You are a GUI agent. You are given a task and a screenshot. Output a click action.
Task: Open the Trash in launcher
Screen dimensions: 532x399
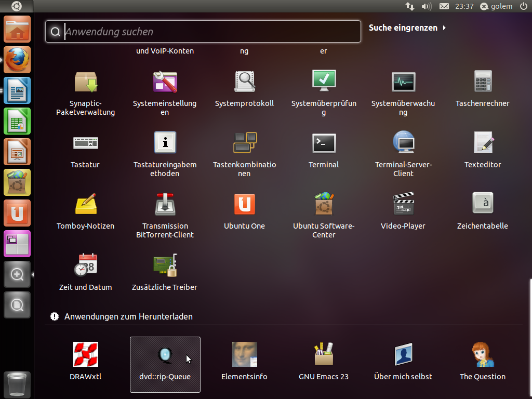[x=18, y=384]
